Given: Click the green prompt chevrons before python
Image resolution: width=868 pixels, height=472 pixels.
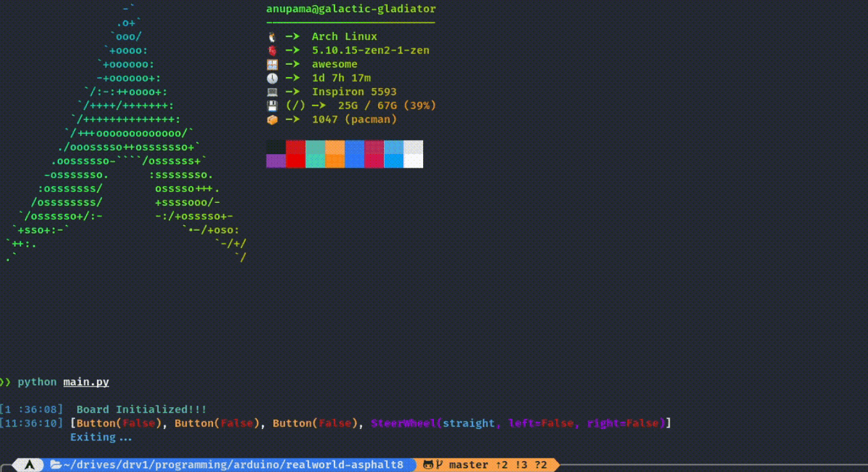Looking at the screenshot, I should [x=5, y=382].
